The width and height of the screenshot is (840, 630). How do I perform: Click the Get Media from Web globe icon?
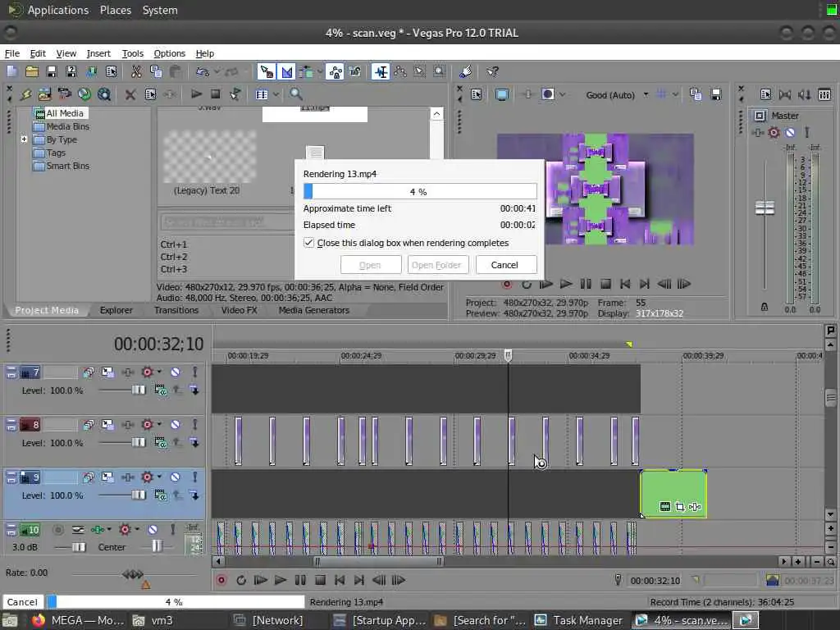tap(84, 94)
